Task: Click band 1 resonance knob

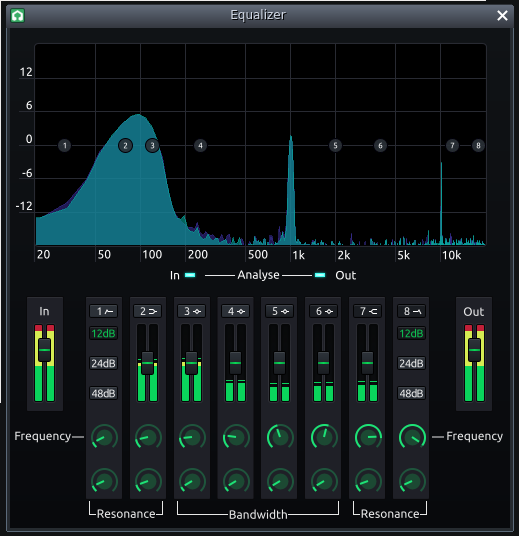Action: (x=104, y=481)
